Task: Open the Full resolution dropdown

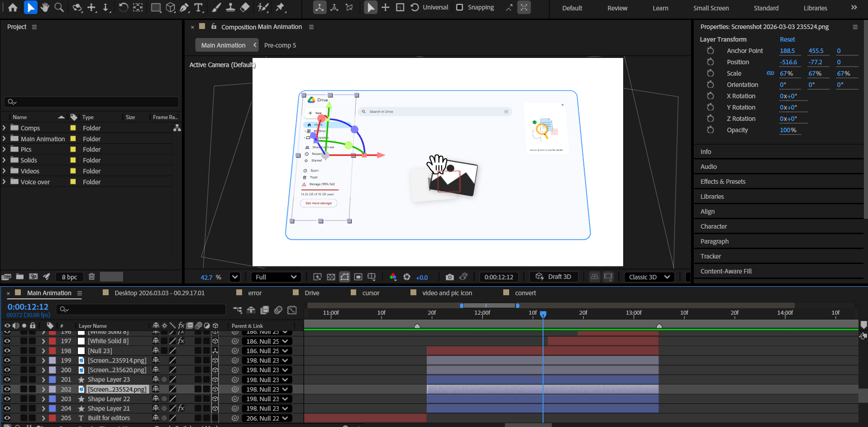Action: click(x=276, y=277)
